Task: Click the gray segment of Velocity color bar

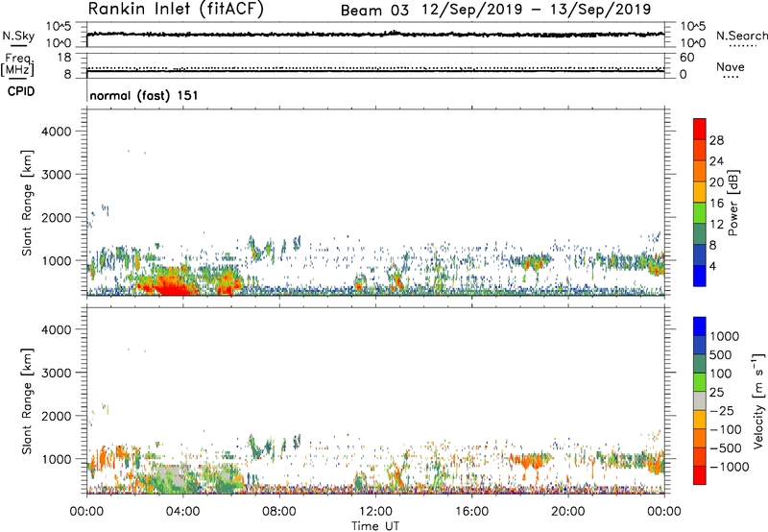Action: pos(700,400)
